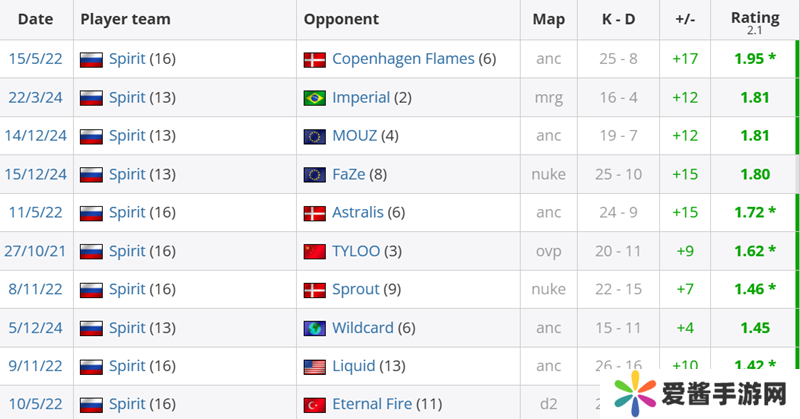Image resolution: width=800 pixels, height=419 pixels.
Task: Sort by the K - D column header
Action: pos(617,19)
